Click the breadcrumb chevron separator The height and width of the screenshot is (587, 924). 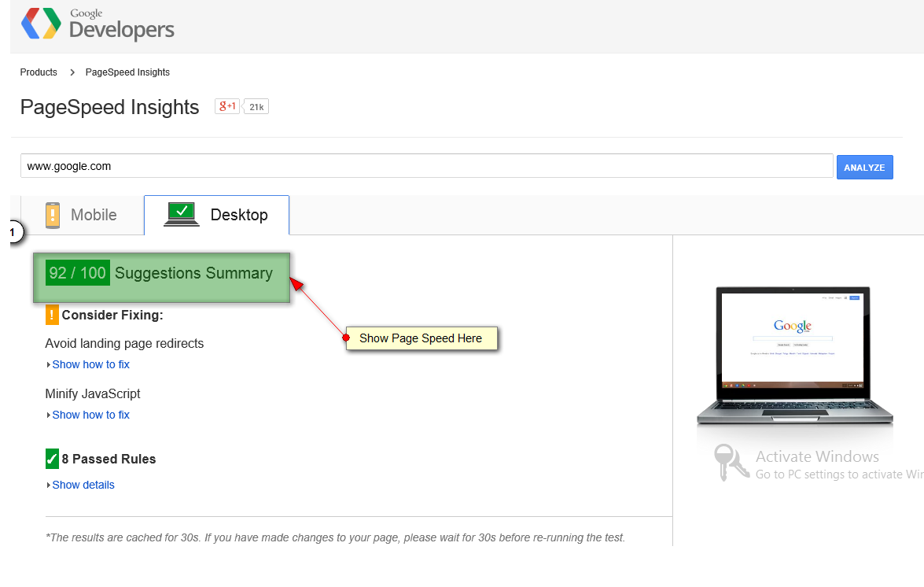pos(72,72)
